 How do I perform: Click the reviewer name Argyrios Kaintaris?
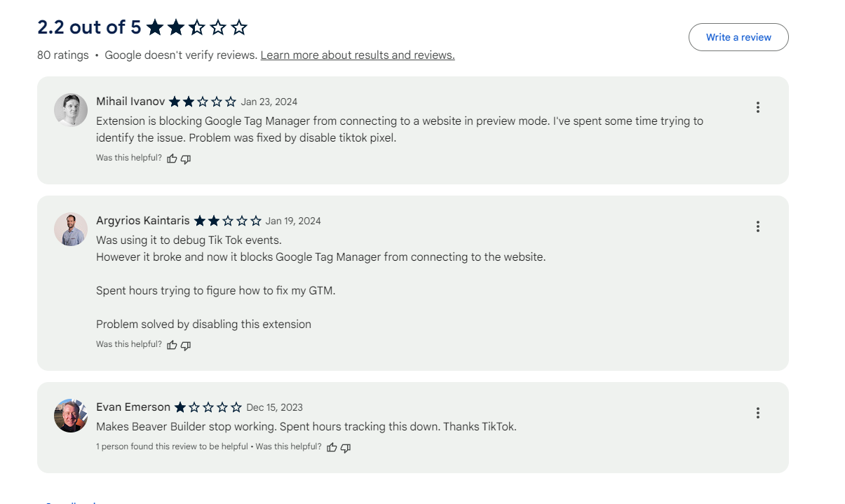tap(143, 221)
